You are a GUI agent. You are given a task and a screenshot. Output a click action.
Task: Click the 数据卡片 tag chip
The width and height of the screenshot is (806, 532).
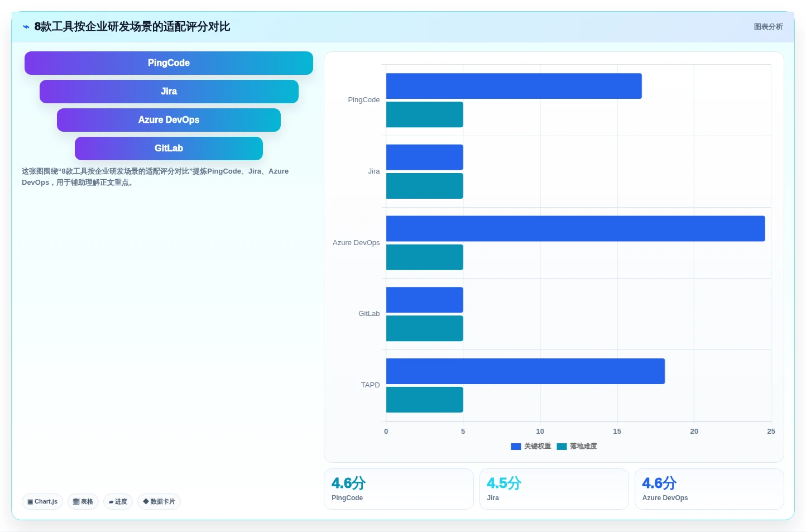pos(159,501)
